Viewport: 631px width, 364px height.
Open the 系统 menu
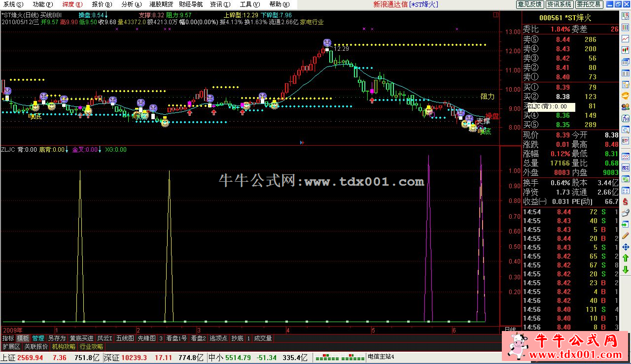click(12, 4)
